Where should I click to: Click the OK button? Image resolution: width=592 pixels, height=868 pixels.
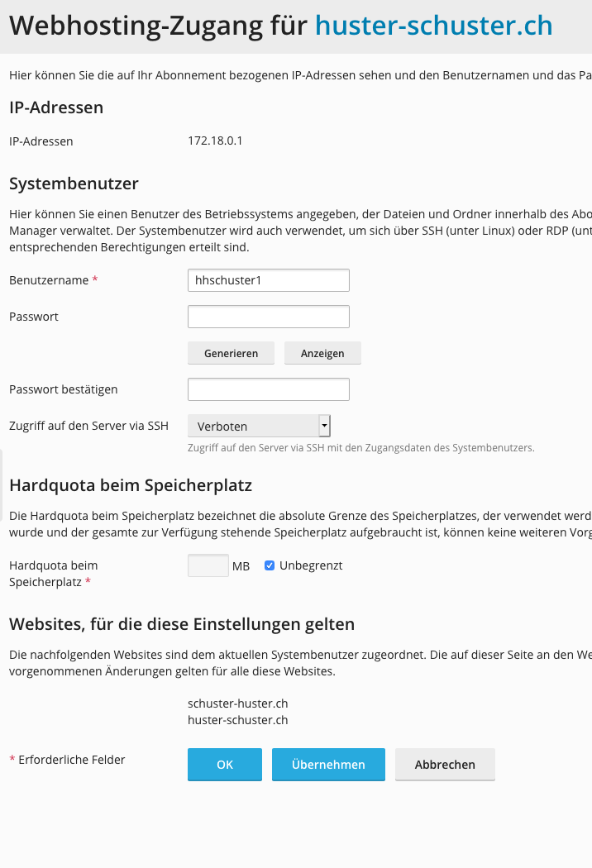(x=225, y=765)
